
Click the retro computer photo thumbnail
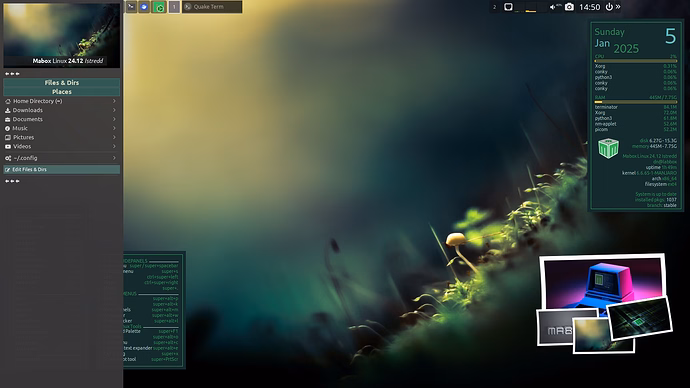pyautogui.click(x=602, y=282)
